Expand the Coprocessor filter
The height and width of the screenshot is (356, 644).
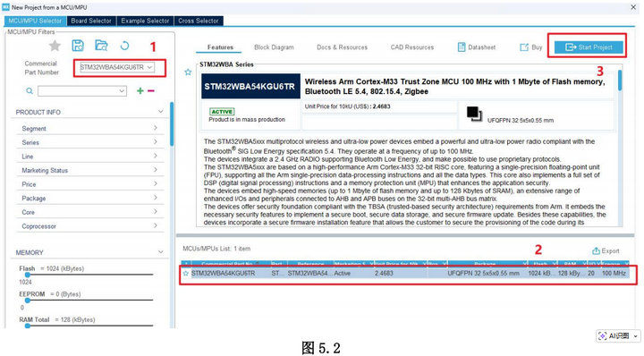(156, 225)
